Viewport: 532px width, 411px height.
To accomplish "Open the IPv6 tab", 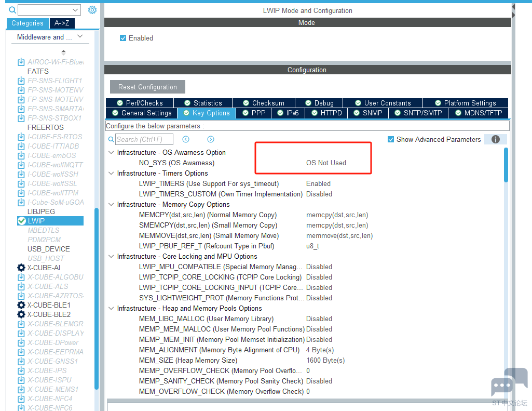I will click(288, 113).
